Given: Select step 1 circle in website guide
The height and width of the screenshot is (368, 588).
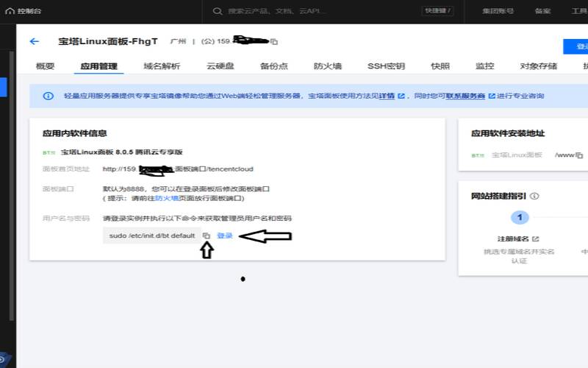Looking at the screenshot, I should [520, 217].
